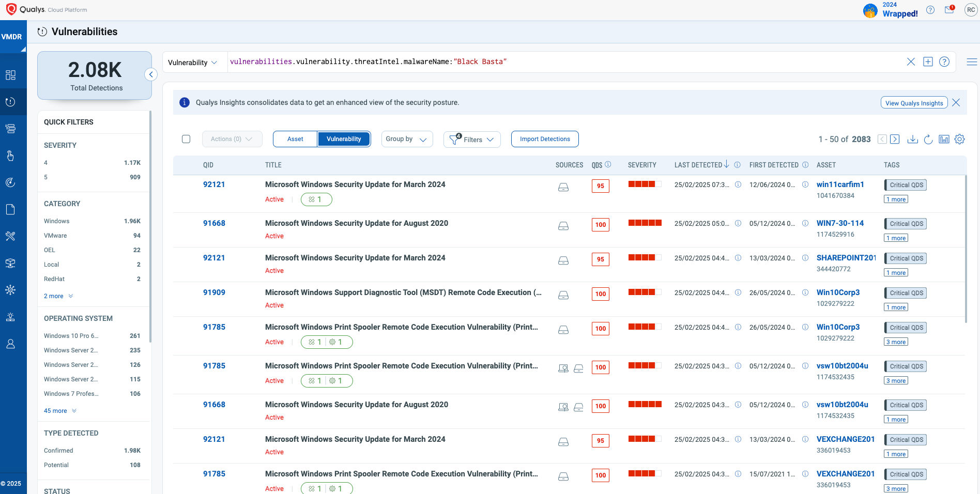Open the reports document sidebar icon

pyautogui.click(x=10, y=209)
